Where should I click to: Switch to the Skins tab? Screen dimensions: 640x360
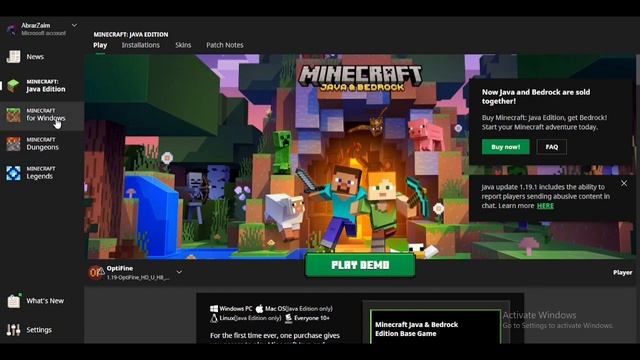183,45
